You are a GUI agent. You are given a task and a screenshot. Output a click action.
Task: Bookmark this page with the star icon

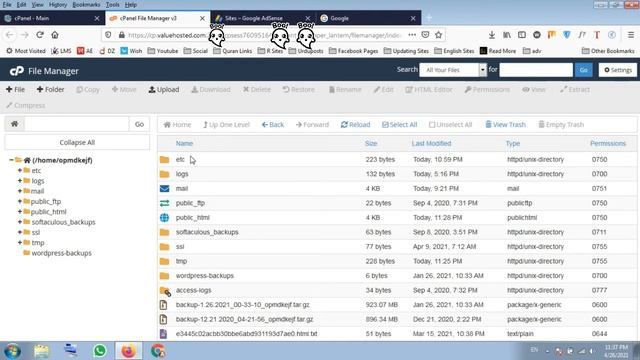point(438,35)
